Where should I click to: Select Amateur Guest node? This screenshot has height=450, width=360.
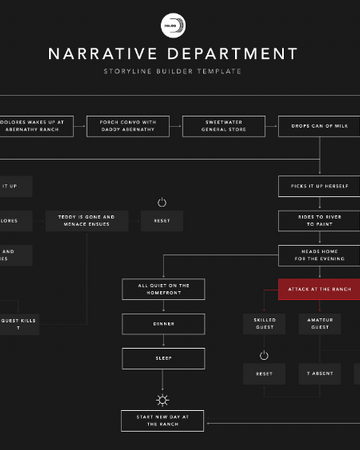coord(320,324)
